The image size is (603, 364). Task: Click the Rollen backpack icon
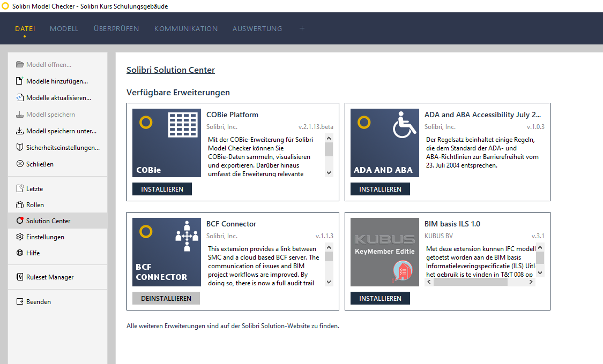[20, 204]
